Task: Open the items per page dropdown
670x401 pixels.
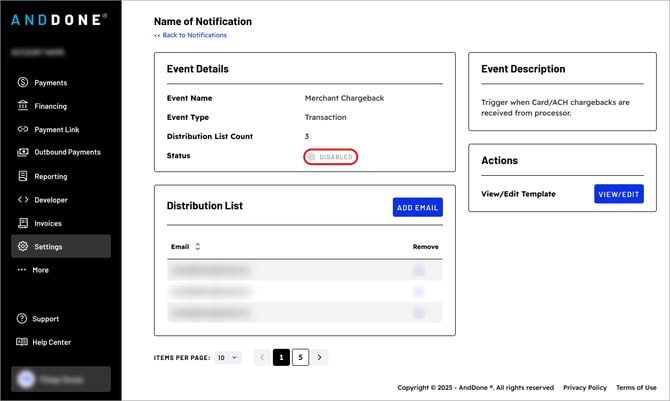Action: tap(228, 357)
